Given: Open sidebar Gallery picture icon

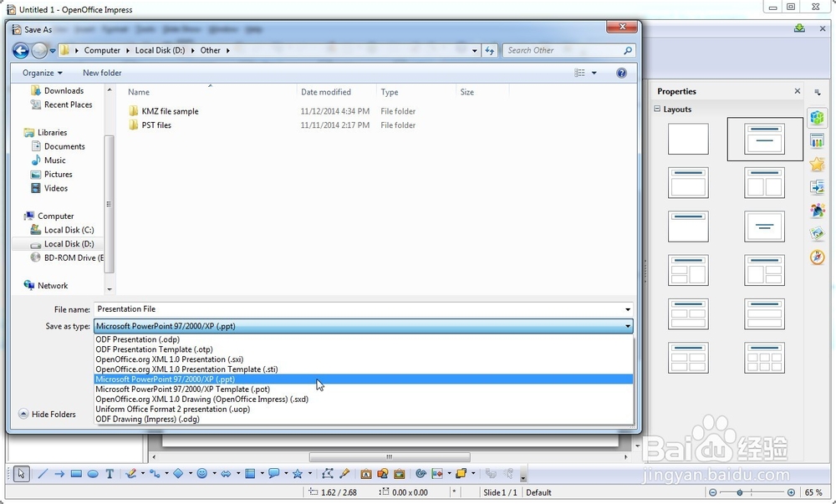Looking at the screenshot, I should (x=818, y=233).
